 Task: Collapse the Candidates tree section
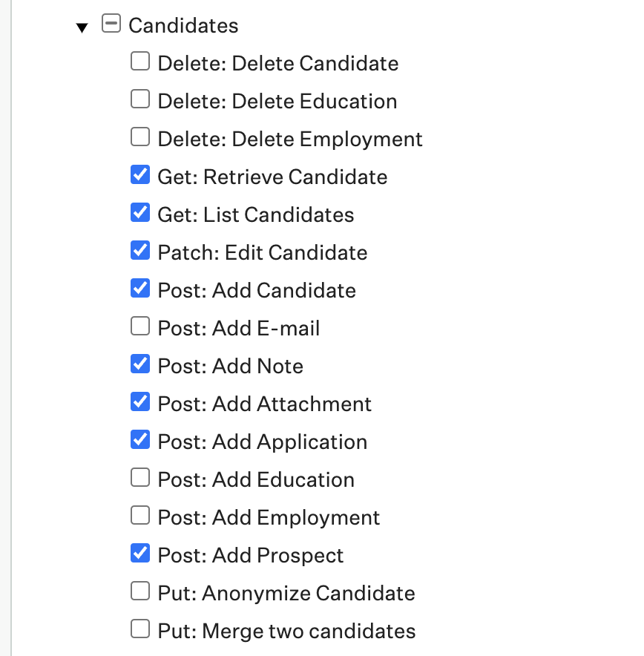coord(82,28)
